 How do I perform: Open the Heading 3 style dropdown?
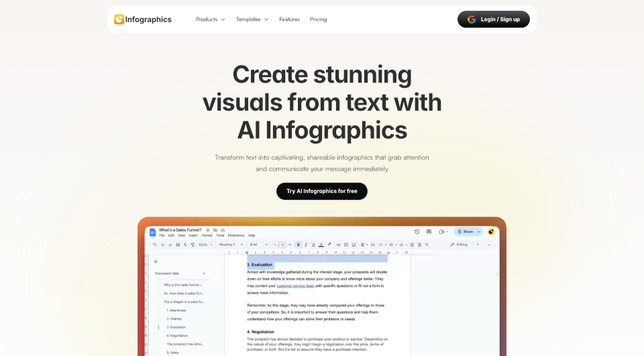pyautogui.click(x=230, y=245)
